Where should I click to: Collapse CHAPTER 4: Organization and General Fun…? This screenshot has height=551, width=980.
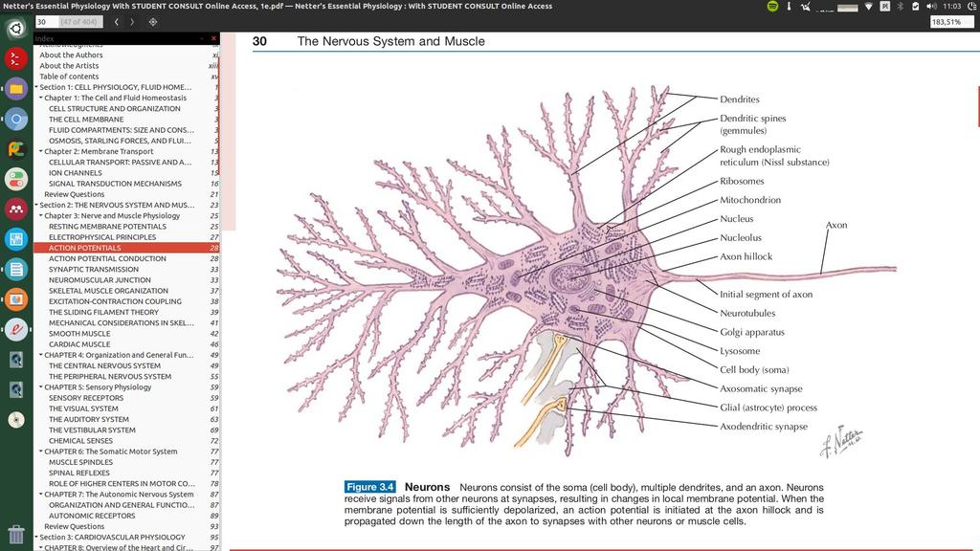[x=40, y=355]
